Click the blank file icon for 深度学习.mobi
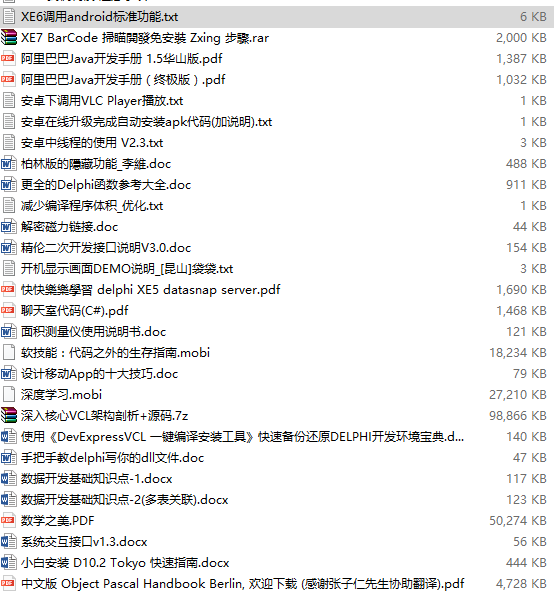Screen dimensions: 554x603 pos(9,395)
